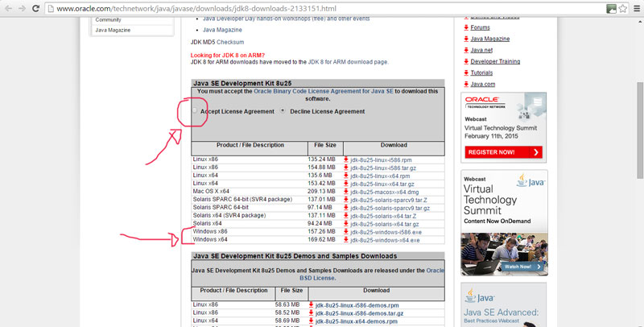This screenshot has height=327, width=644.
Task: Open Virtual Technology Summit webcast banner photo
Action: tap(504, 254)
